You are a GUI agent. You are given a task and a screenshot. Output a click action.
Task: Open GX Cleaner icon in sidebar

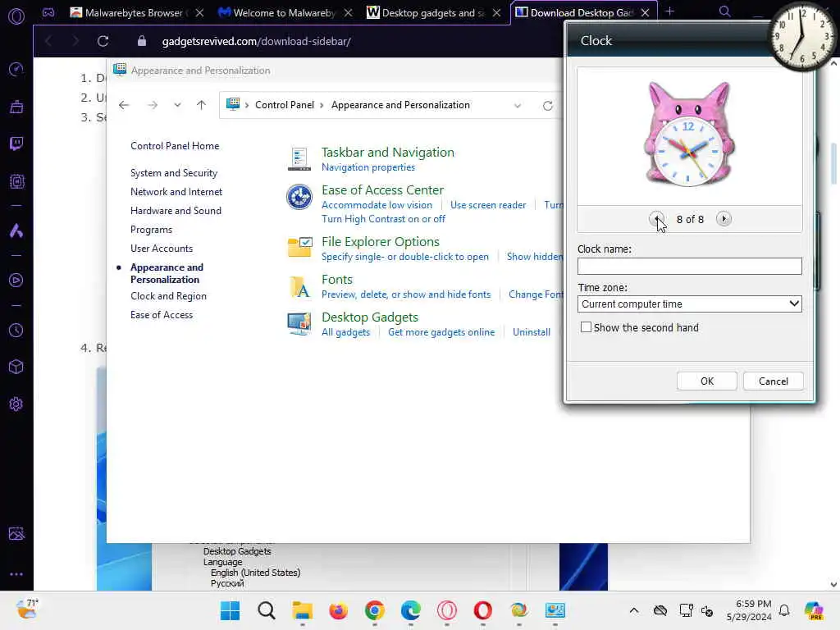click(x=16, y=107)
